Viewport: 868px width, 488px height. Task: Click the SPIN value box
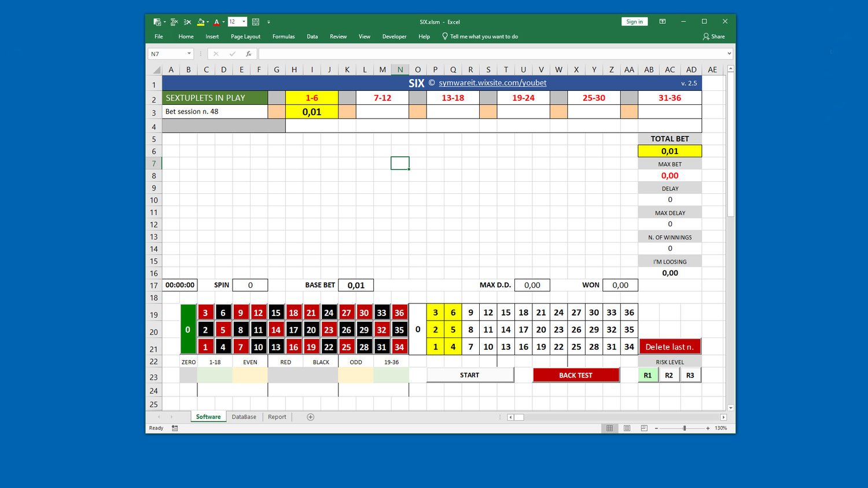coord(250,285)
